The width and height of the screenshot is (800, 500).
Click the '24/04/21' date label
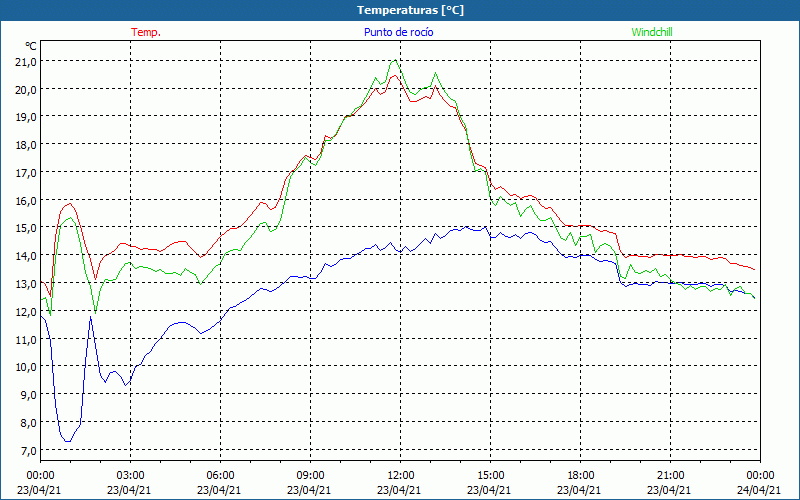tap(759, 490)
